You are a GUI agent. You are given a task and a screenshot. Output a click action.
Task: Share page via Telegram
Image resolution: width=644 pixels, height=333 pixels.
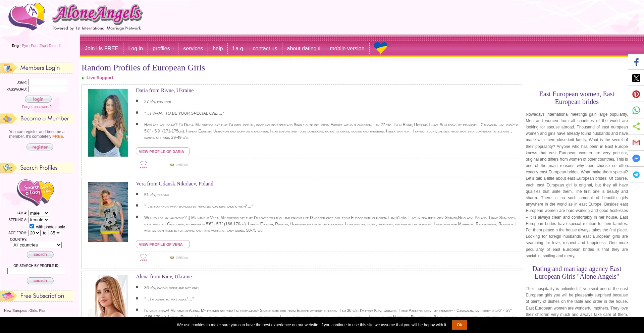[x=636, y=175]
